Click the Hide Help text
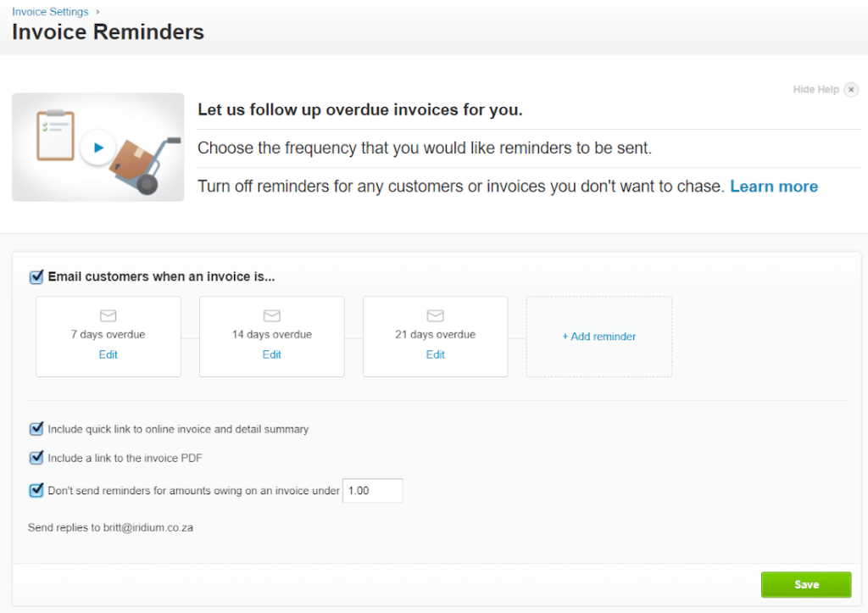The width and height of the screenshot is (868, 613). (815, 90)
